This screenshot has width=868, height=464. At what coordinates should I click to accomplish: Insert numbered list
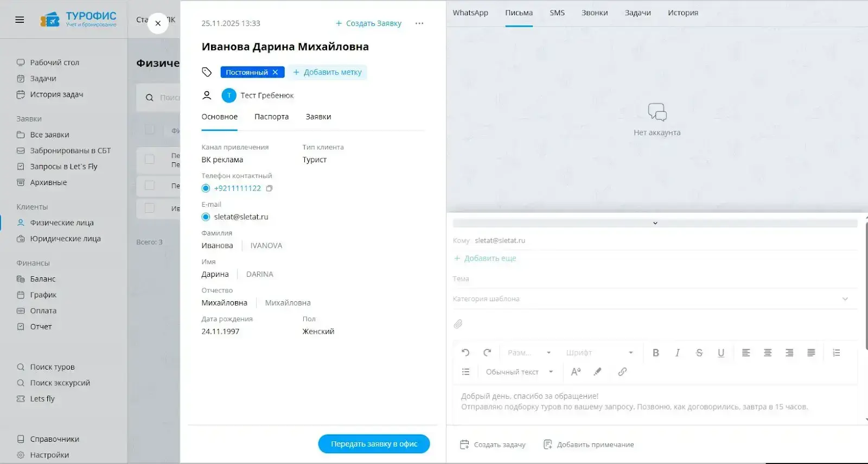pos(837,353)
